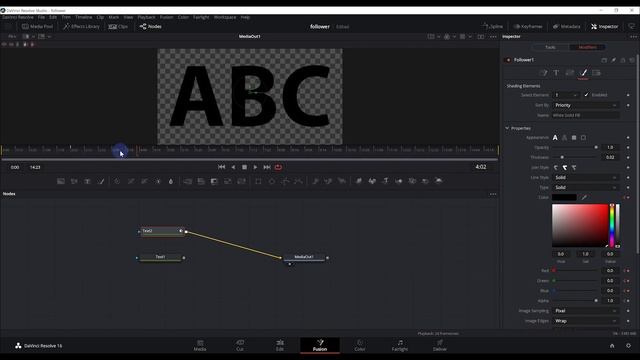Open the Image Sampling dropdown

tap(586, 311)
